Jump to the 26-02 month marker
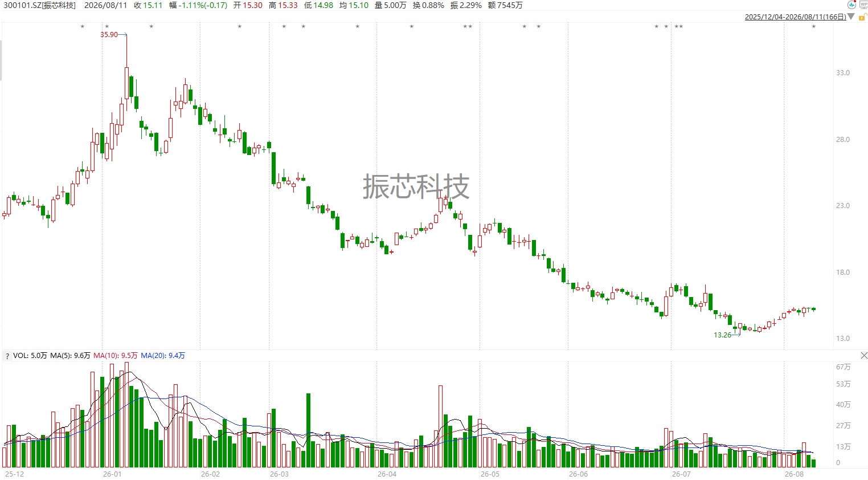The height and width of the screenshot is (480, 868). tap(210, 474)
